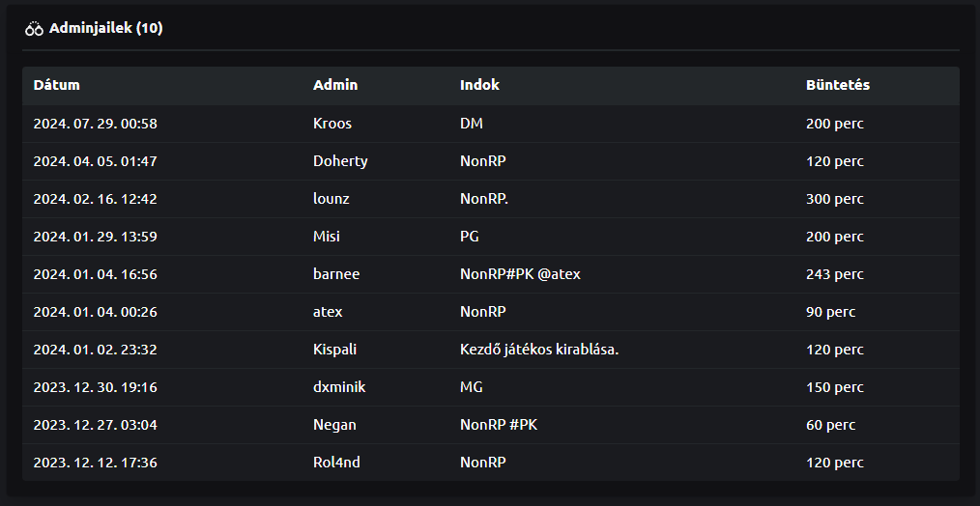The height and width of the screenshot is (506, 980).
Task: Click admin name Rol4nd
Action: coord(336,463)
